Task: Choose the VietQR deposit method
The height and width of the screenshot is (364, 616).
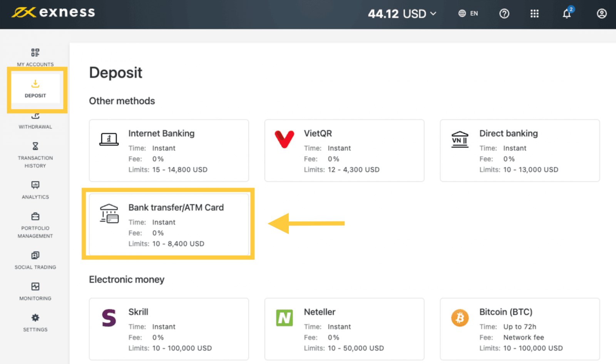Action: (344, 150)
